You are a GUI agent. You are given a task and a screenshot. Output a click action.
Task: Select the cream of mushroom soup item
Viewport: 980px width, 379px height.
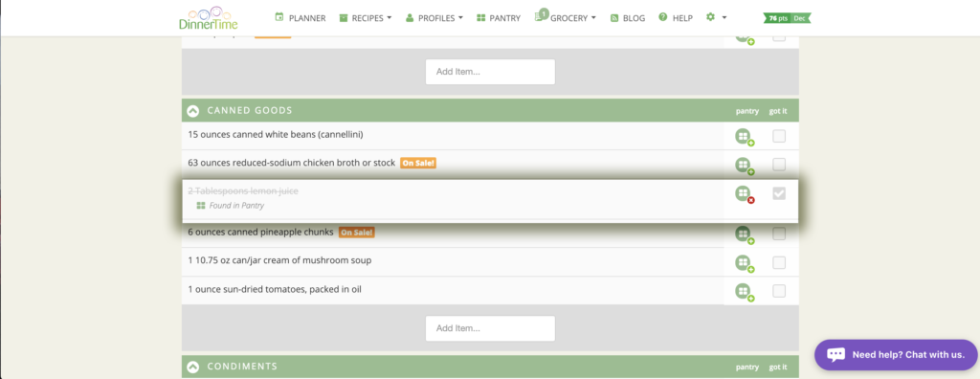(x=279, y=260)
